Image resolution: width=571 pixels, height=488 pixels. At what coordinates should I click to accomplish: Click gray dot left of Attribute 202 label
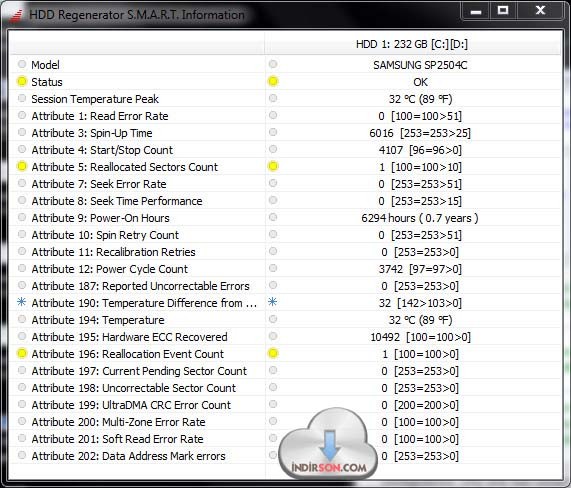click(x=22, y=455)
